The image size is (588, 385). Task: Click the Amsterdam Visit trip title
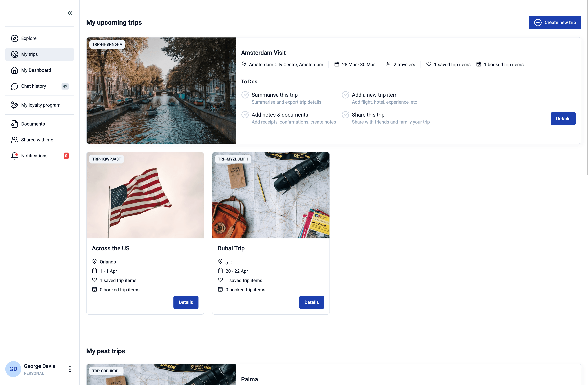pos(263,53)
